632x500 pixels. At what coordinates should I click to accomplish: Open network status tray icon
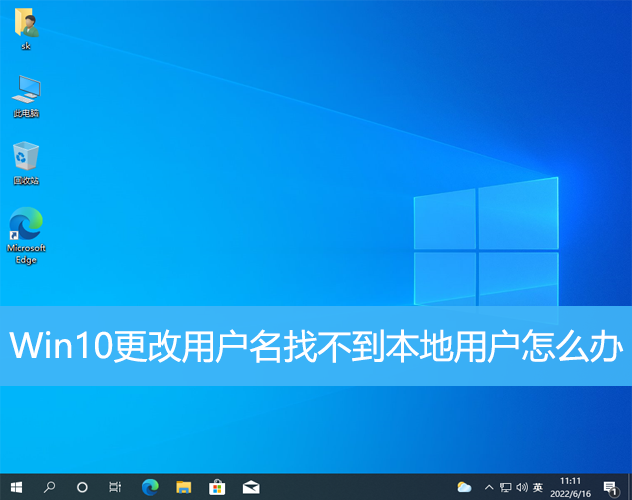505,487
